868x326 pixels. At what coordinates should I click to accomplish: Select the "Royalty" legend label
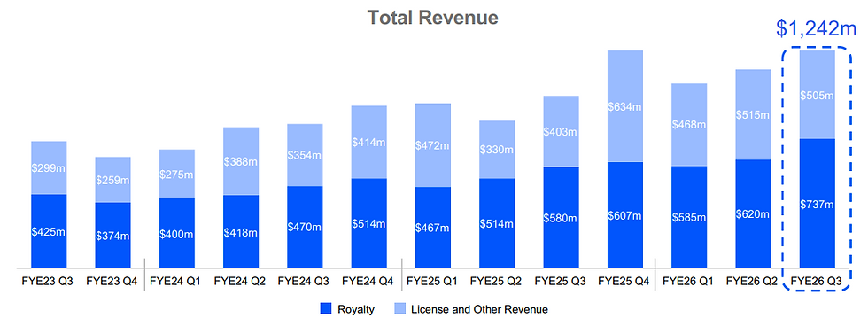pos(356,309)
